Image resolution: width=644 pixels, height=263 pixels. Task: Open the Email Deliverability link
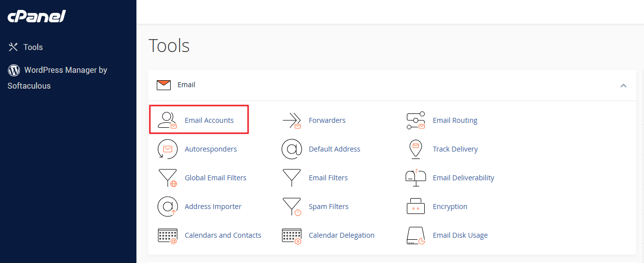tap(463, 178)
